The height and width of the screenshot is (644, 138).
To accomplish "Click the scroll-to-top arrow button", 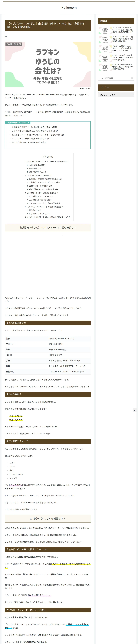I will (135, 410).
